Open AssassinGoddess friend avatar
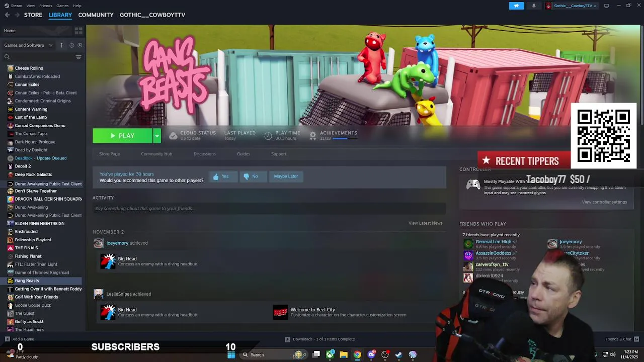The height and width of the screenshot is (362, 644). pos(468,255)
